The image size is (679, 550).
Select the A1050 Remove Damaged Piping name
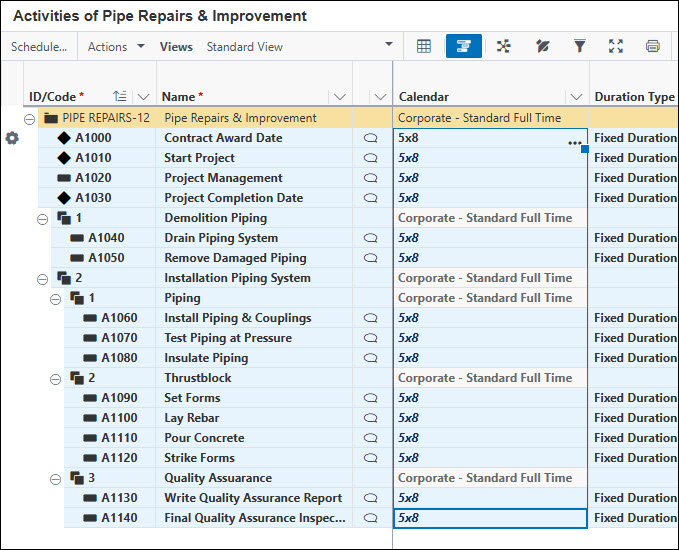235,258
